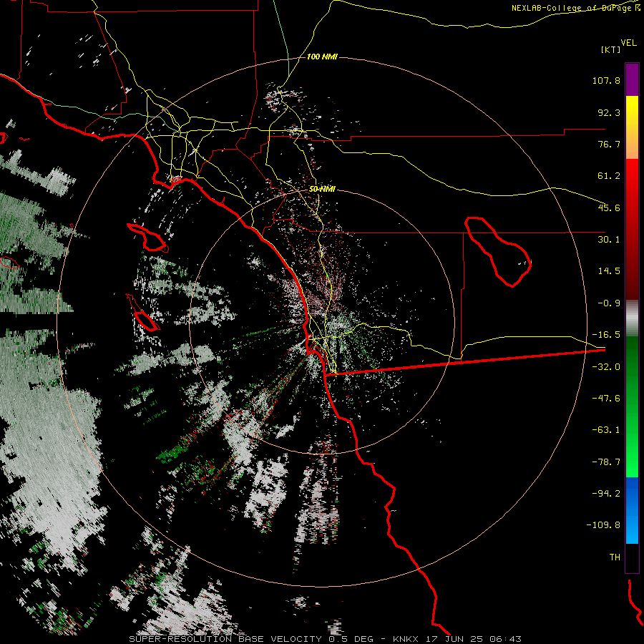Click the -78.7 legend value

coord(606,462)
